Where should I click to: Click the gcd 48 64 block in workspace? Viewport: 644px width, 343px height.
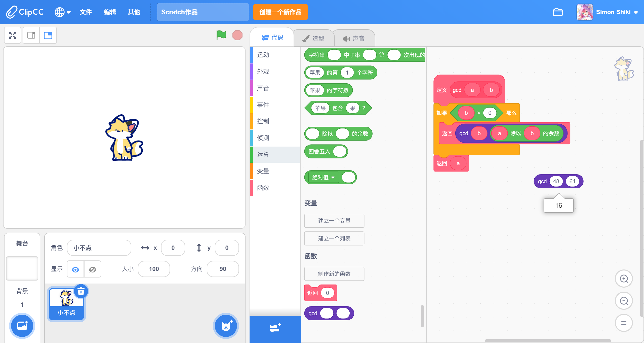coord(543,181)
